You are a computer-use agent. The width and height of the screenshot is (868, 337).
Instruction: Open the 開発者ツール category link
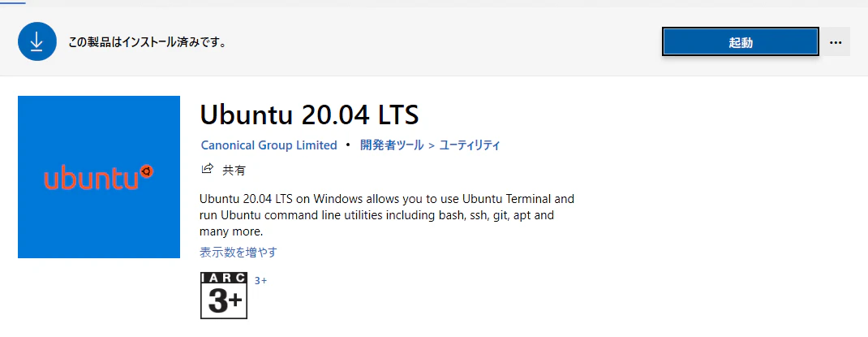tap(391, 145)
